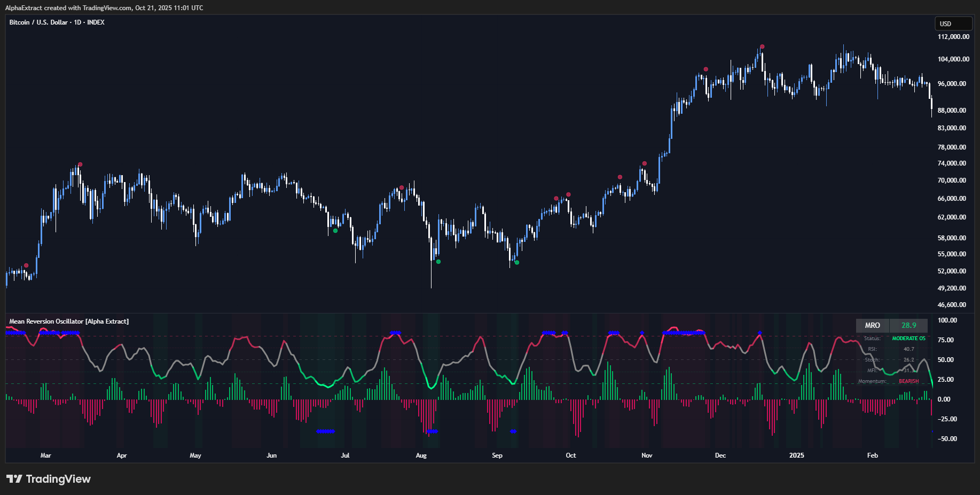
Task: Click the Jun label on time axis
Action: pos(271,455)
